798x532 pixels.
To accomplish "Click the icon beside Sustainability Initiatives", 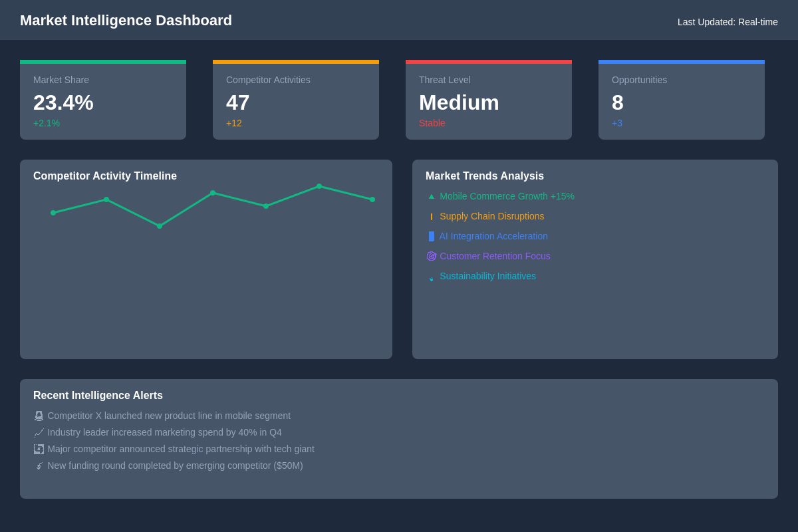I will (x=431, y=277).
